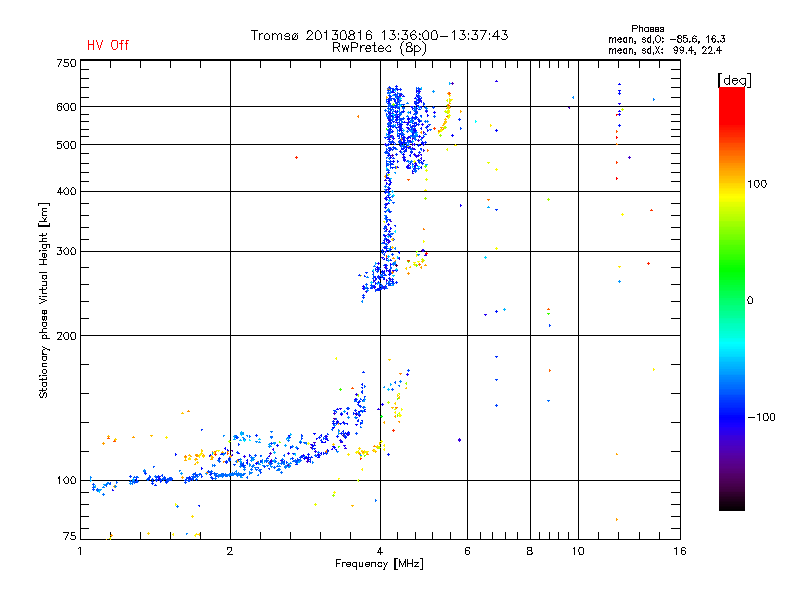Click the y-axis tick label "200"

[66, 336]
